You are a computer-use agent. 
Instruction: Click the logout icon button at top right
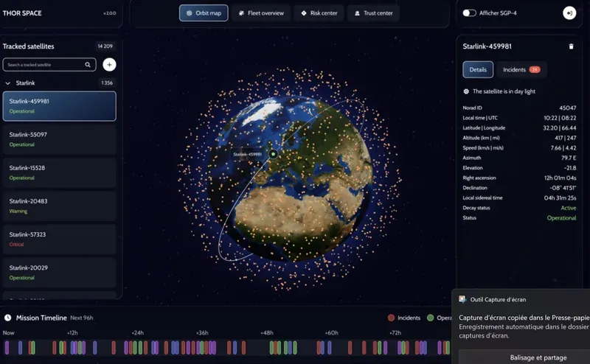pos(569,13)
